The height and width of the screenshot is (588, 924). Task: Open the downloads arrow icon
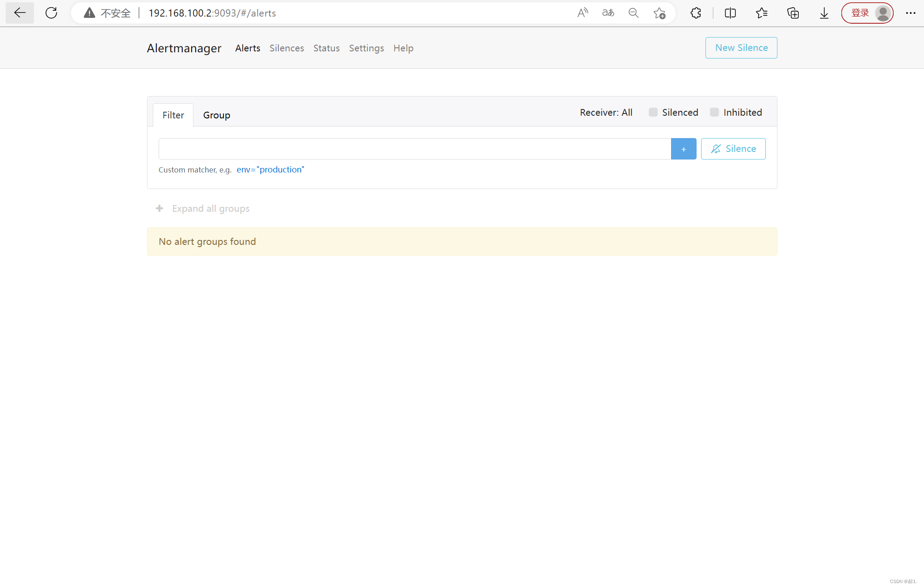point(824,13)
